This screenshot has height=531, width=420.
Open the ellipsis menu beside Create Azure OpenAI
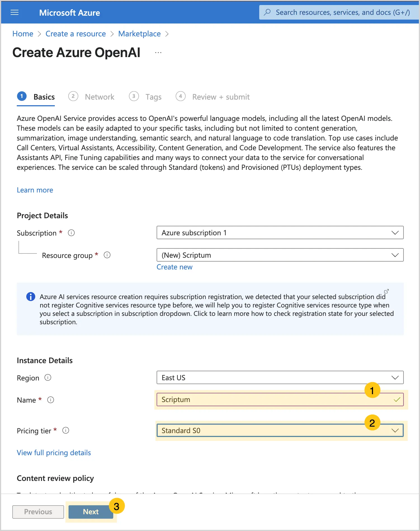(158, 53)
